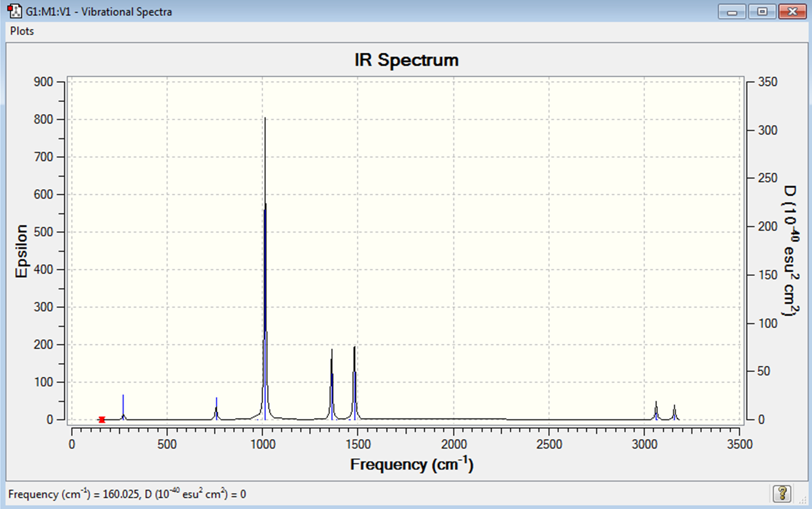The image size is (812, 509).
Task: Click the status bar frequency readout '160.025'
Action: click(121, 494)
